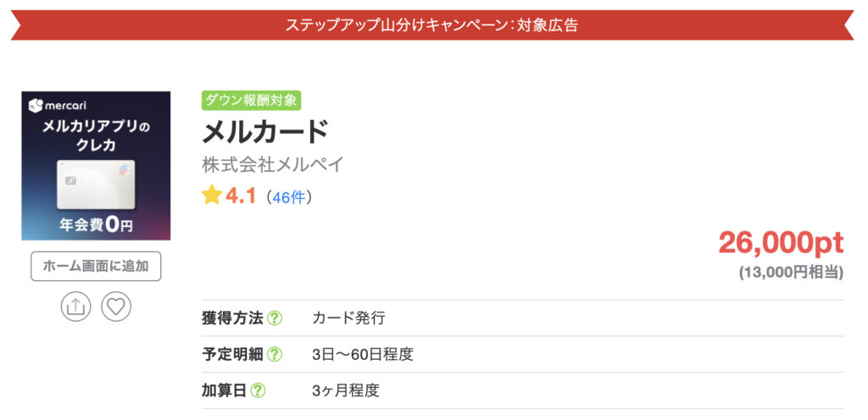The image size is (868, 420).
Task: Click the 13,000円相当 text
Action: point(792,273)
